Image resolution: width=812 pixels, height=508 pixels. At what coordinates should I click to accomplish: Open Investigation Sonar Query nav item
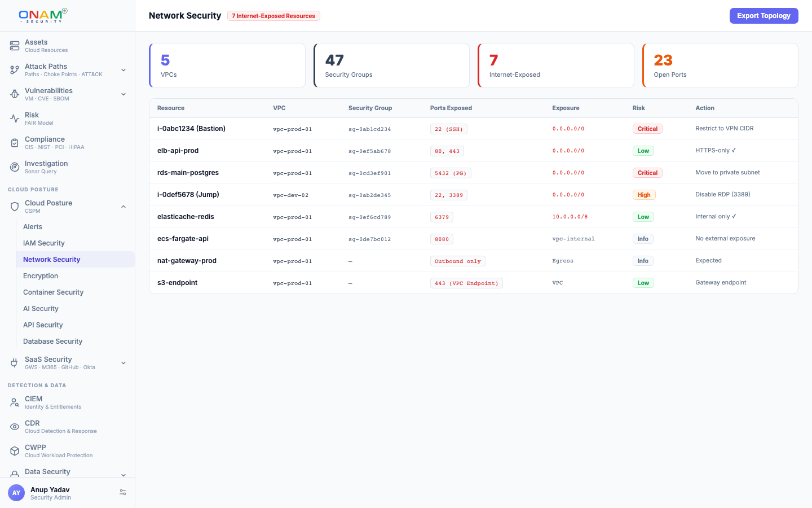click(68, 167)
